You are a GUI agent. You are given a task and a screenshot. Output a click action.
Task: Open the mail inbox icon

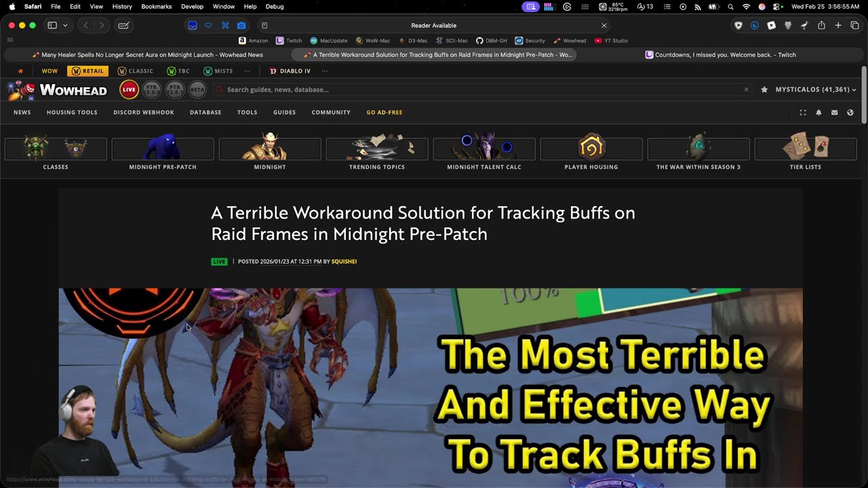[834, 113]
